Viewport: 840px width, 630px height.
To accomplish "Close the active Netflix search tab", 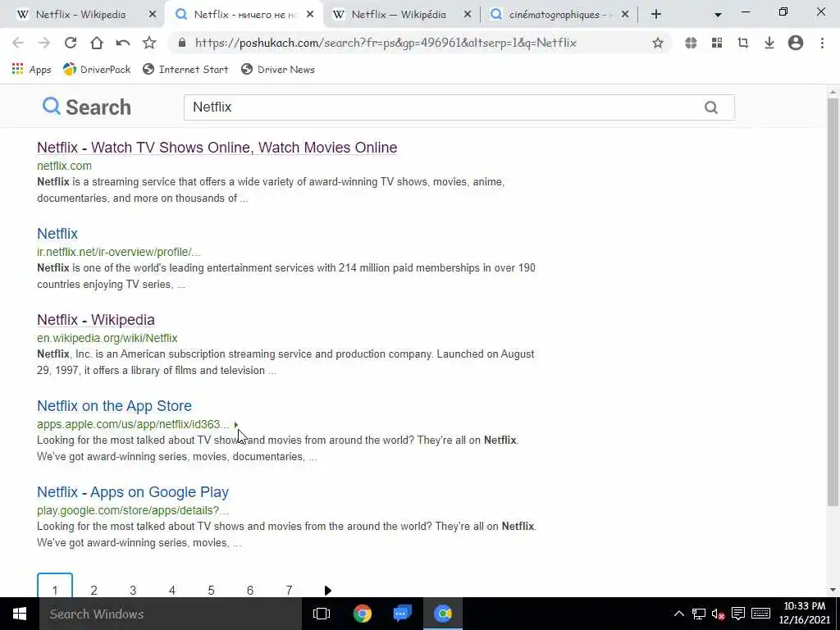I will coord(310,15).
